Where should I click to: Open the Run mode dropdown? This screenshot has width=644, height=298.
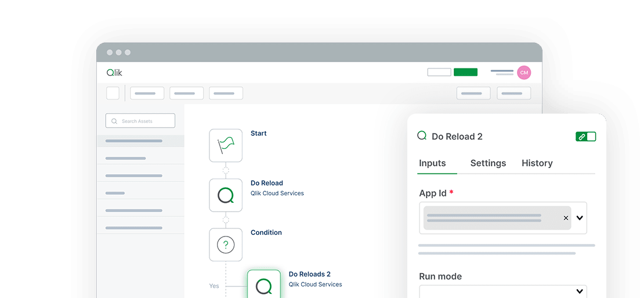502,292
